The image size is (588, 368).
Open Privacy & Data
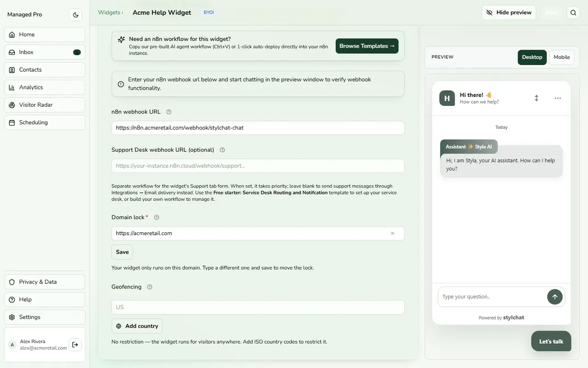pos(45,282)
